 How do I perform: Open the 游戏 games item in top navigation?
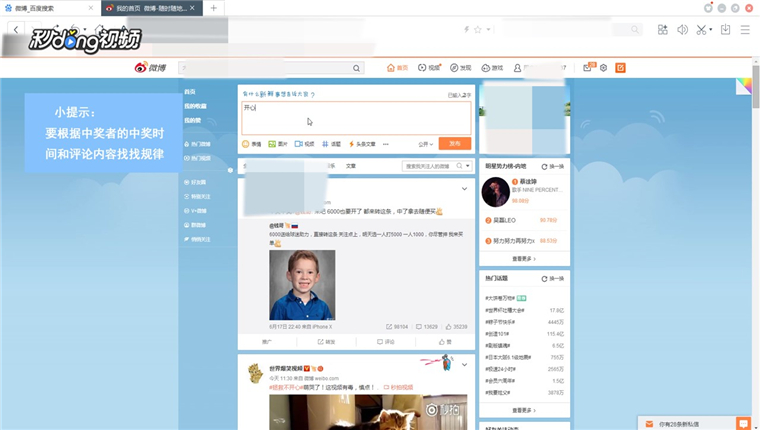[x=492, y=68]
